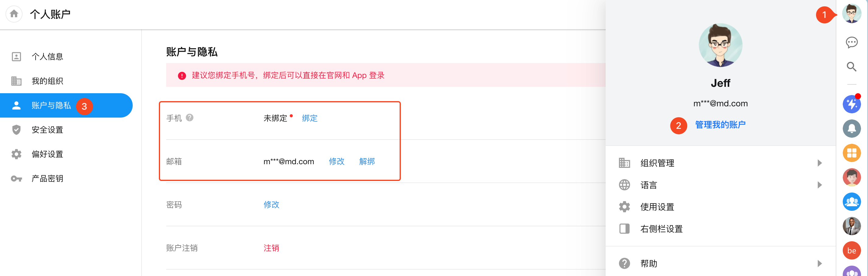Screen dimensions: 868x276
Task: Expand the 组织管理 submenu arrow
Action: [x=820, y=163]
